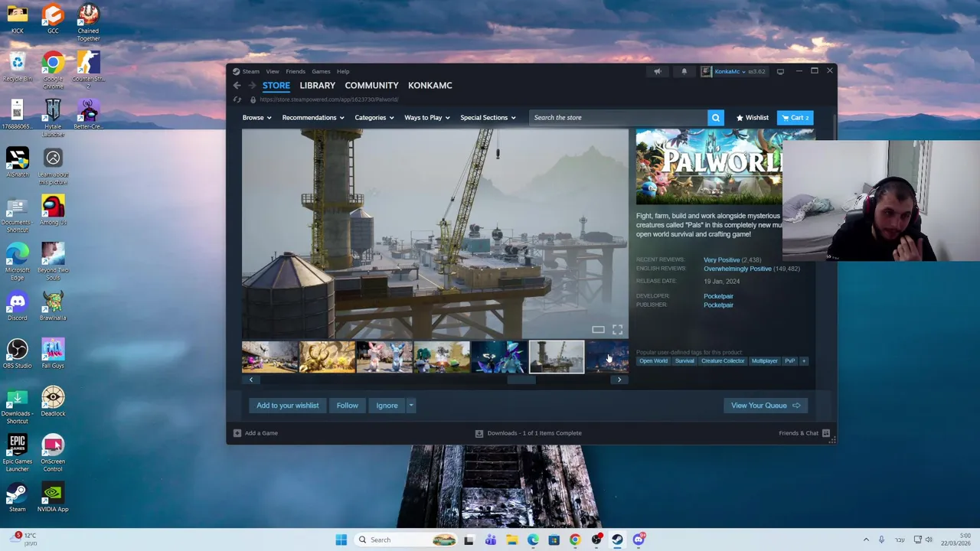Screen dimensions: 980x551
Task: Select Fall Guys desktop icon
Action: pos(53,354)
